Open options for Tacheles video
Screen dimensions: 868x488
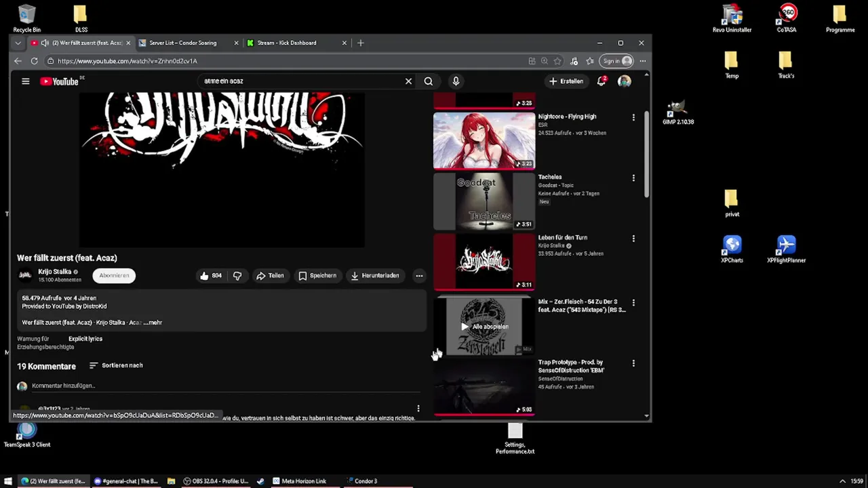[633, 178]
